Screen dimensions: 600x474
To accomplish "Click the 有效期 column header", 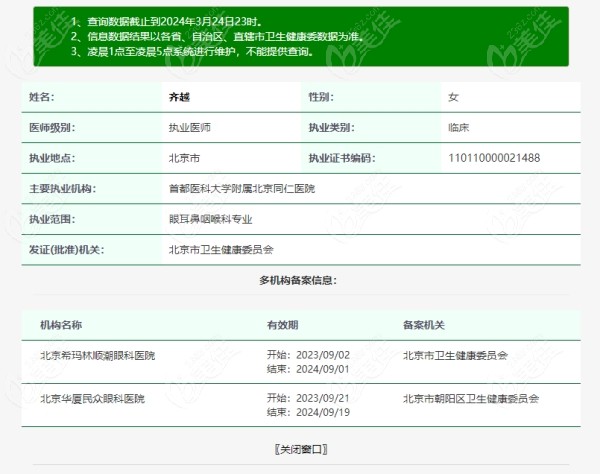I will coord(282,325).
